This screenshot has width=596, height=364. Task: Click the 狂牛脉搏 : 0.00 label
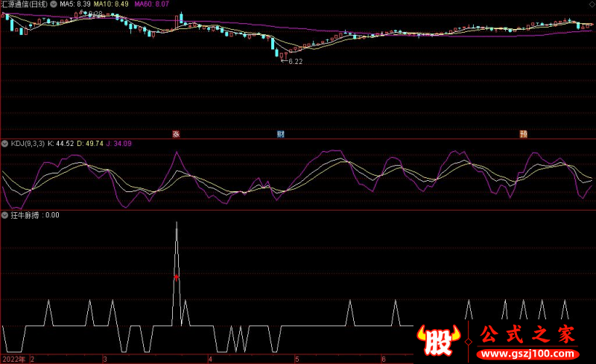point(35,215)
